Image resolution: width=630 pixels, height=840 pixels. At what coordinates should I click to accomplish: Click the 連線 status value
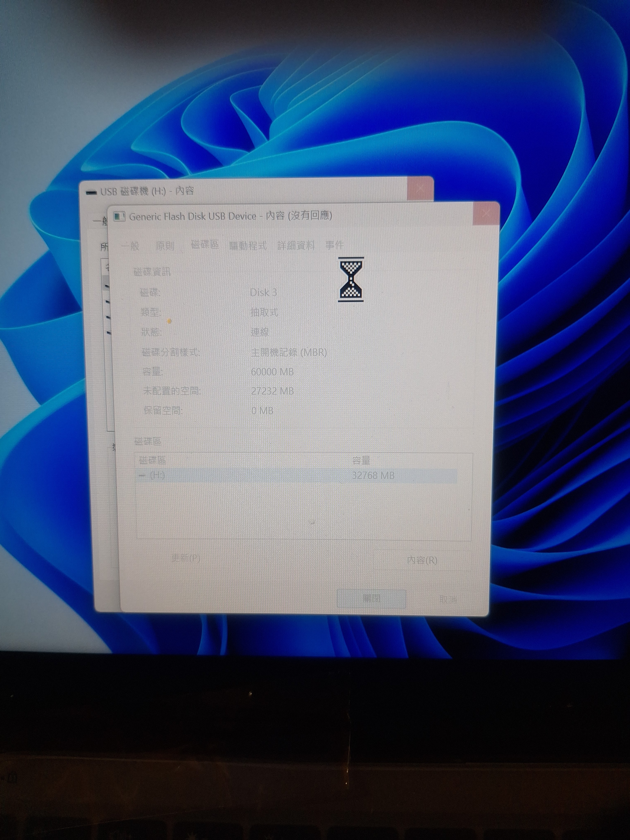[260, 332]
